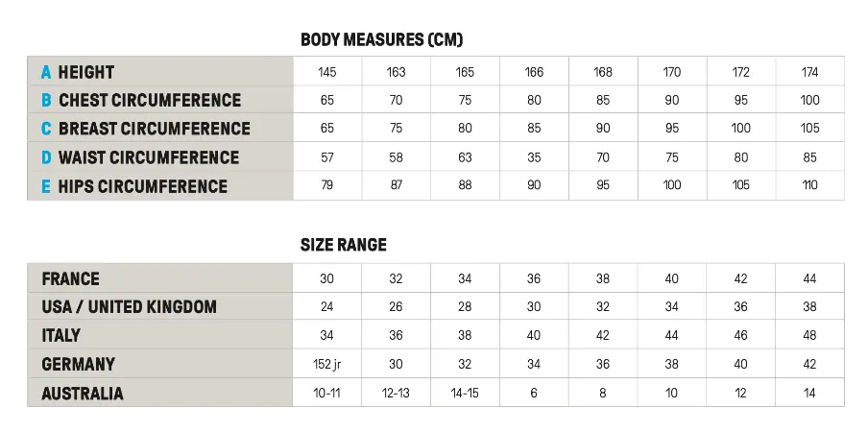This screenshot has width=868, height=432.
Task: Click the blue letter D marker
Action: click(46, 157)
